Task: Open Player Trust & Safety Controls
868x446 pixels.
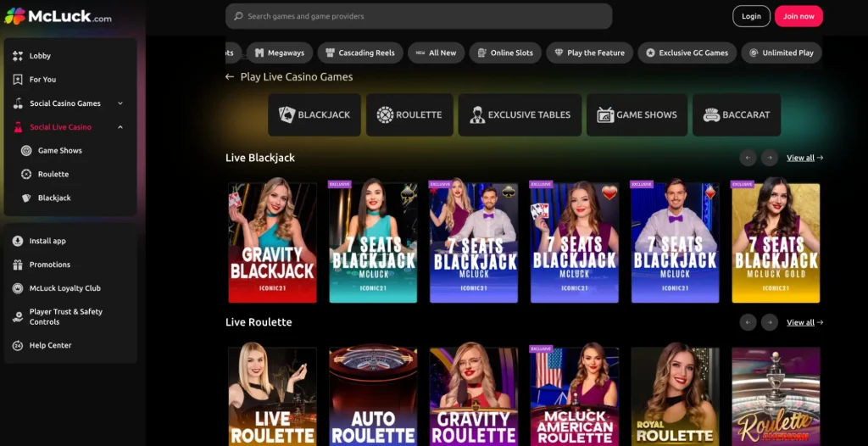Action: 65,316
